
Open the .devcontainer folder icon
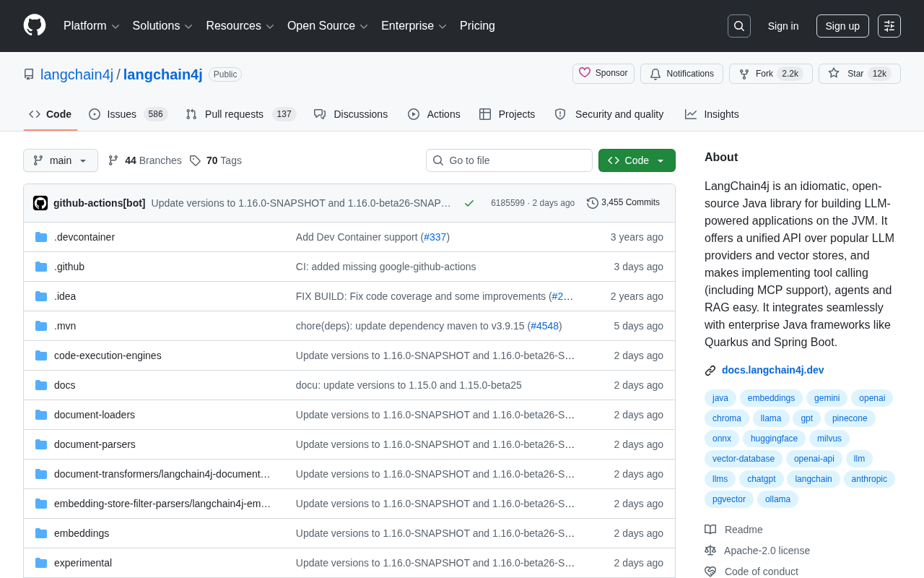click(41, 237)
